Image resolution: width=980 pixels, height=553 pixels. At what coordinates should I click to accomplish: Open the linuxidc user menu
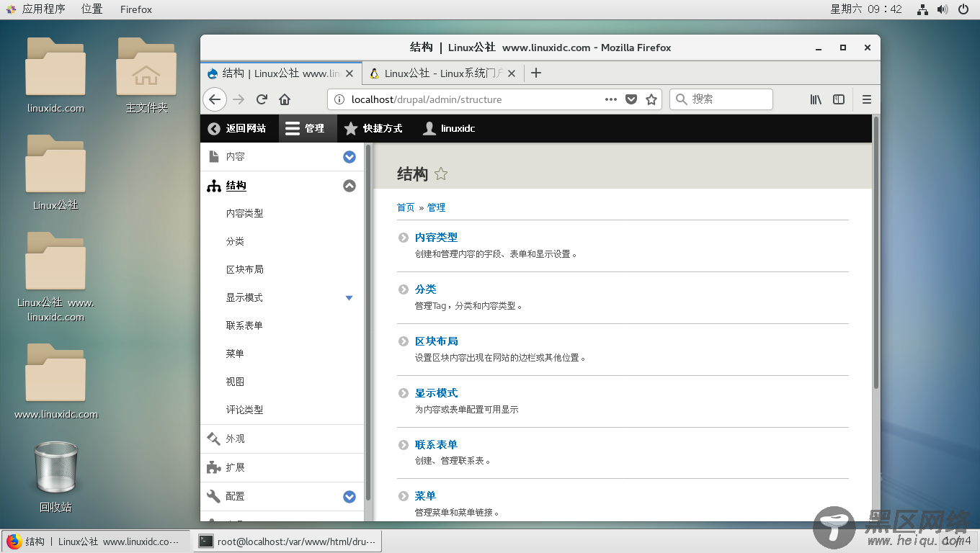(x=449, y=128)
